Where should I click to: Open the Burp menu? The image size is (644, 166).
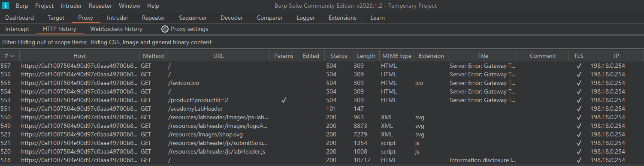[22, 6]
